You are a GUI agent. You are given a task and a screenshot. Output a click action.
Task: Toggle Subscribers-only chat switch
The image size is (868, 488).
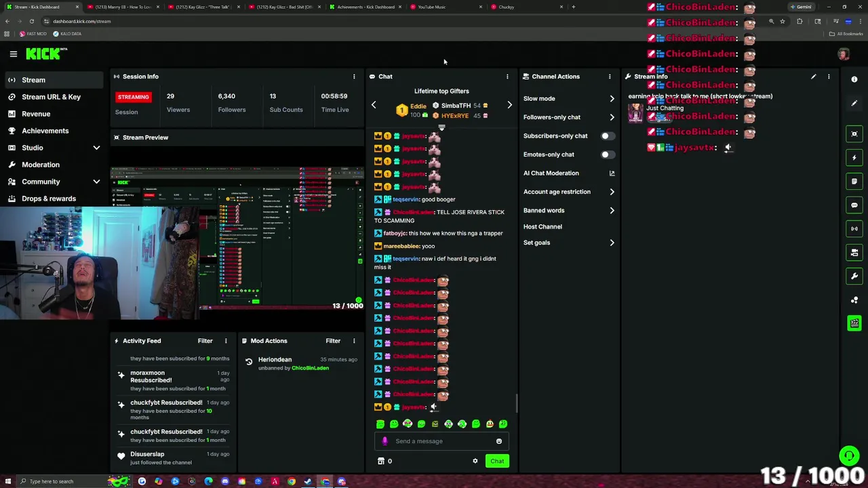point(608,136)
